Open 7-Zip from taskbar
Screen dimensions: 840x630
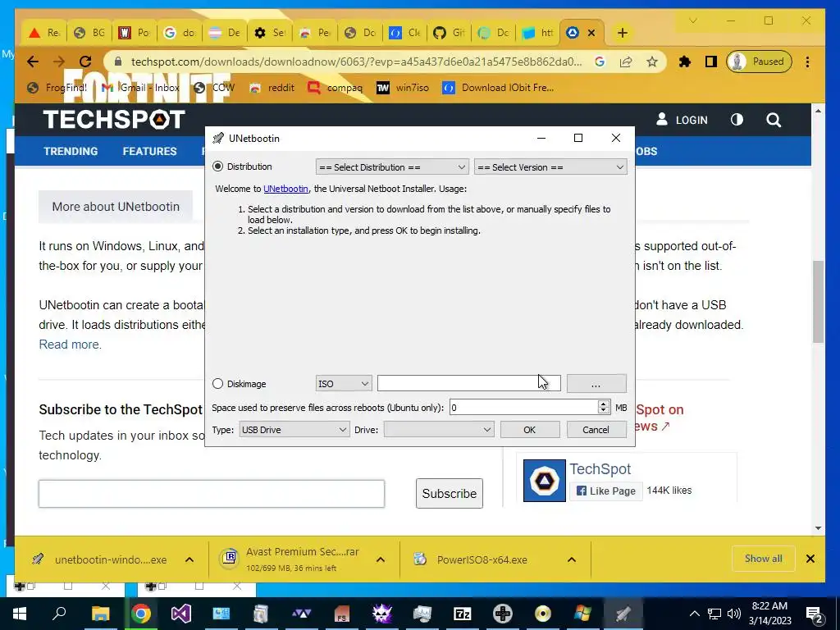pos(463,614)
